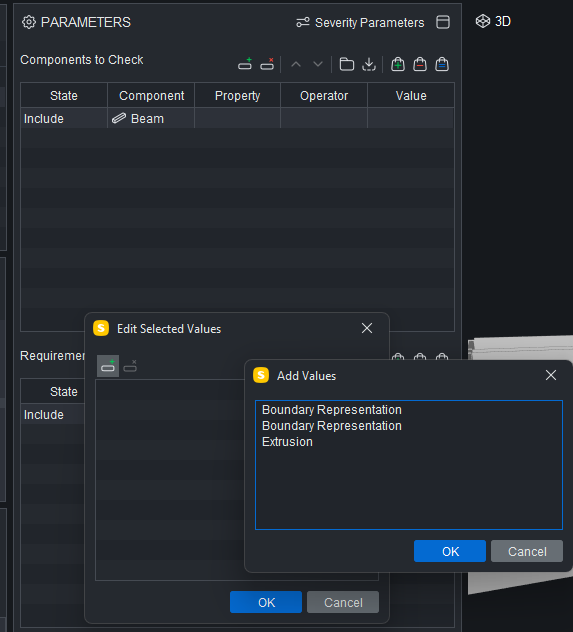Remove a row from Components to Check
573x632 pixels.
(x=267, y=64)
